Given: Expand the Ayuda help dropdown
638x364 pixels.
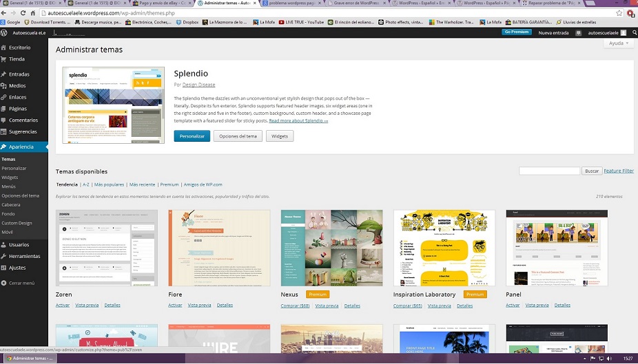Looking at the screenshot, I should [x=619, y=43].
